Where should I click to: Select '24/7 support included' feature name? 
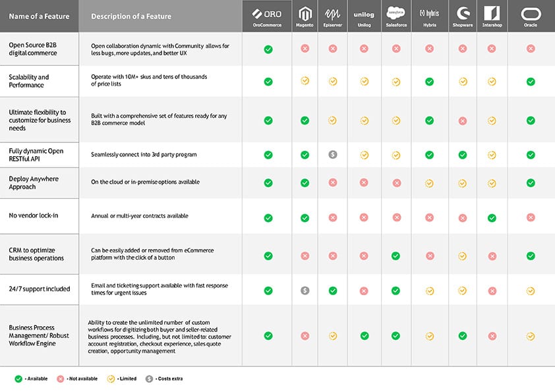40,289
